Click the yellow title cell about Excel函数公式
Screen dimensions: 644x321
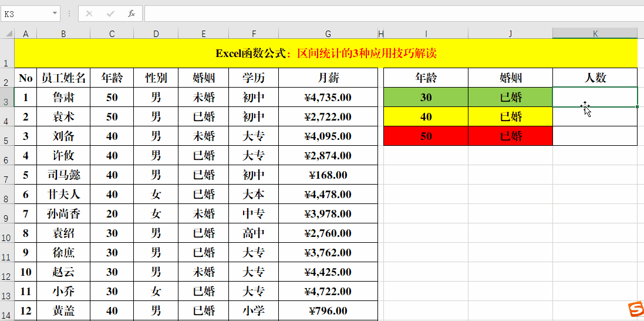click(x=326, y=53)
